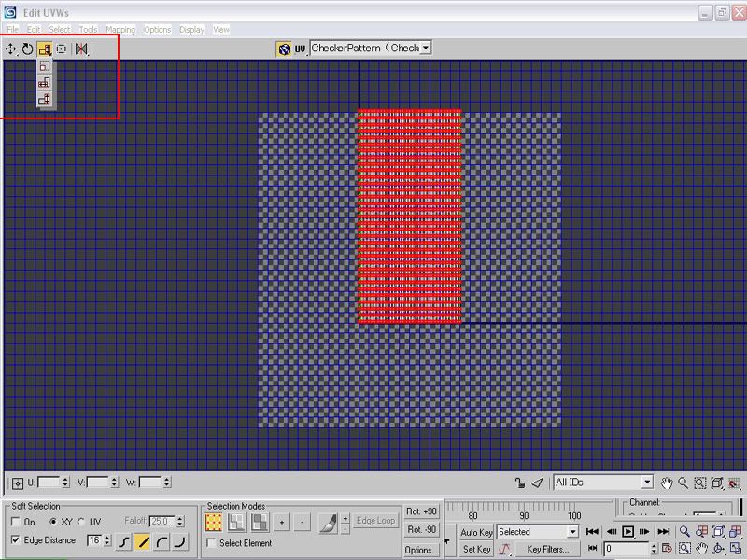Click the Snap magnet icon

click(x=734, y=483)
